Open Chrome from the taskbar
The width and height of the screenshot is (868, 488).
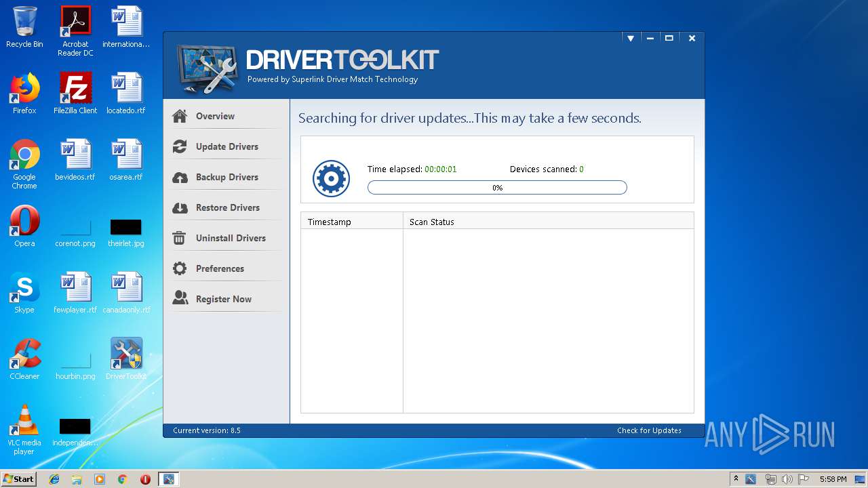click(123, 479)
